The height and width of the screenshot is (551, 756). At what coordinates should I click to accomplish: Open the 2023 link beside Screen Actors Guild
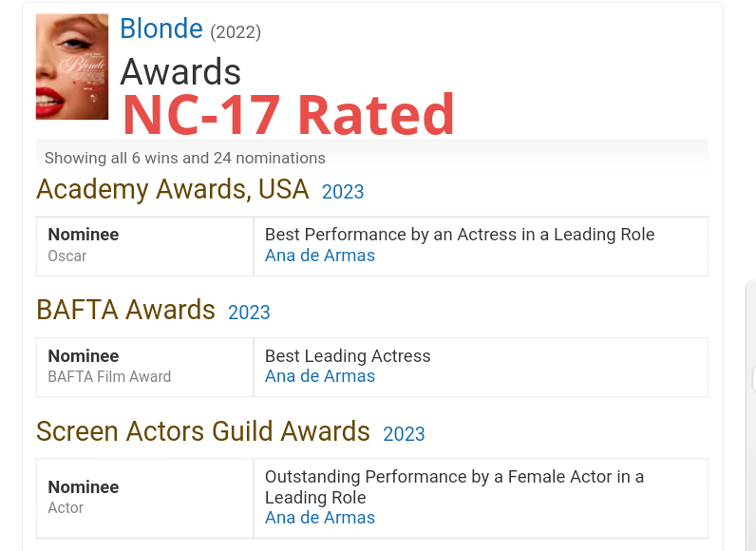404,434
